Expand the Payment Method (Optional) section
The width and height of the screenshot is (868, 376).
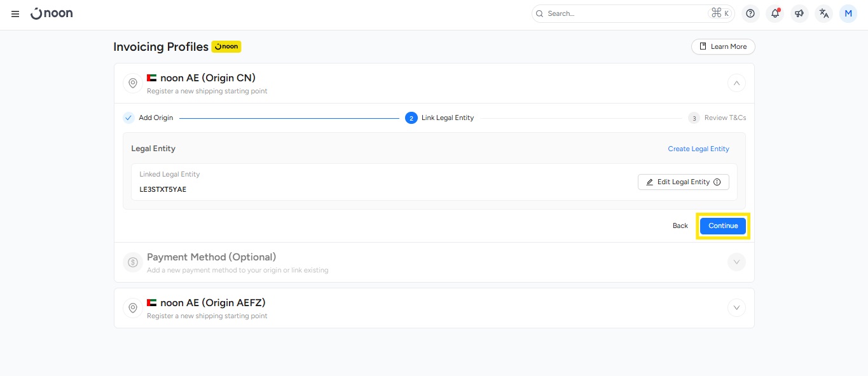pyautogui.click(x=736, y=262)
